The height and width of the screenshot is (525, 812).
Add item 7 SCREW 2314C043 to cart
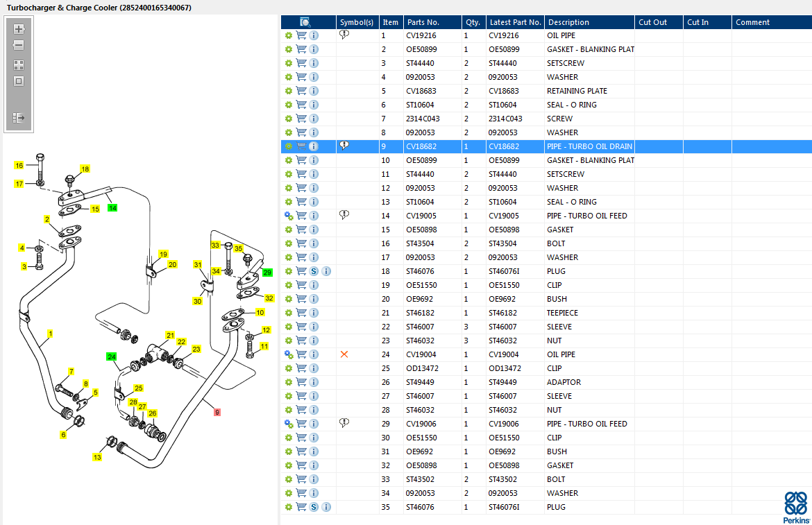click(x=301, y=119)
